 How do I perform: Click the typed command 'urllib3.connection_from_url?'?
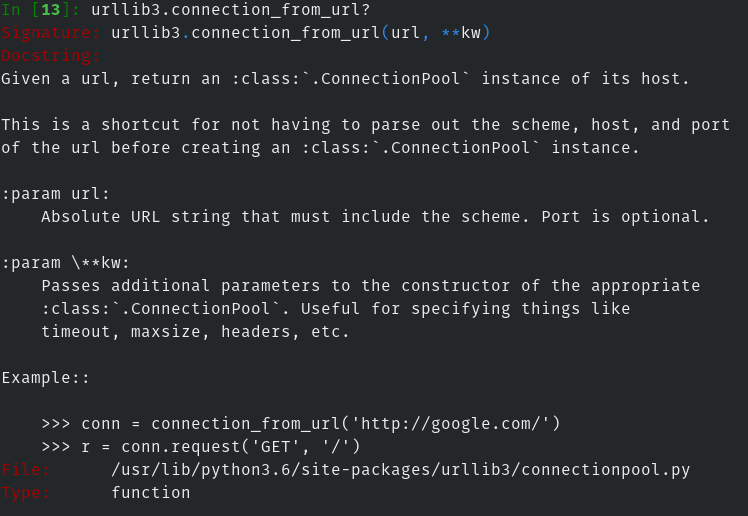click(x=230, y=10)
